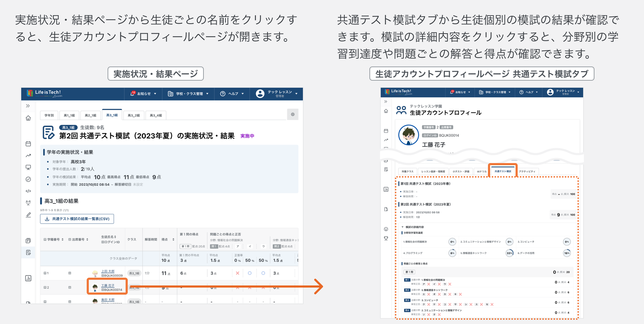
Task: Select the 高3_1組 tab
Action: click(112, 115)
